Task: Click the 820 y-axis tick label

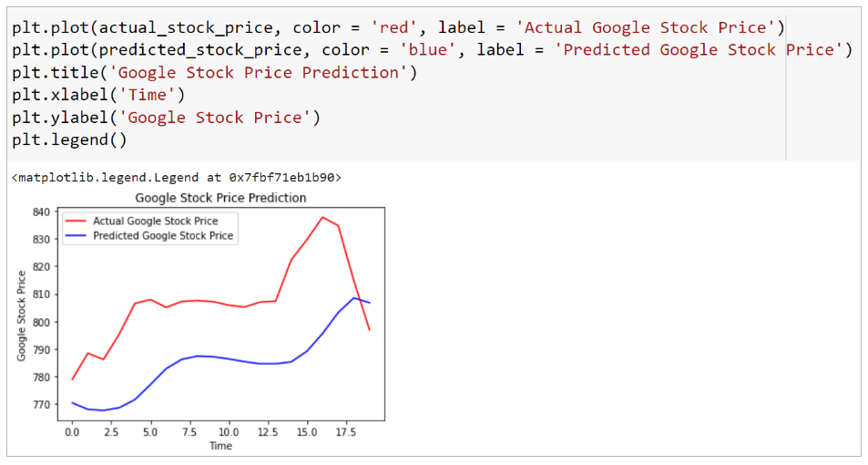Action: (42, 266)
